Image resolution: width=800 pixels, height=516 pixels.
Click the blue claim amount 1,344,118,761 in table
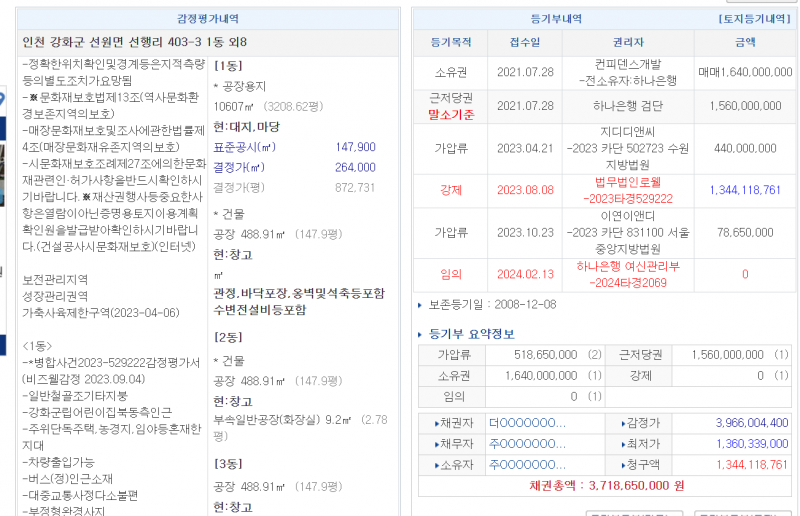pos(745,190)
